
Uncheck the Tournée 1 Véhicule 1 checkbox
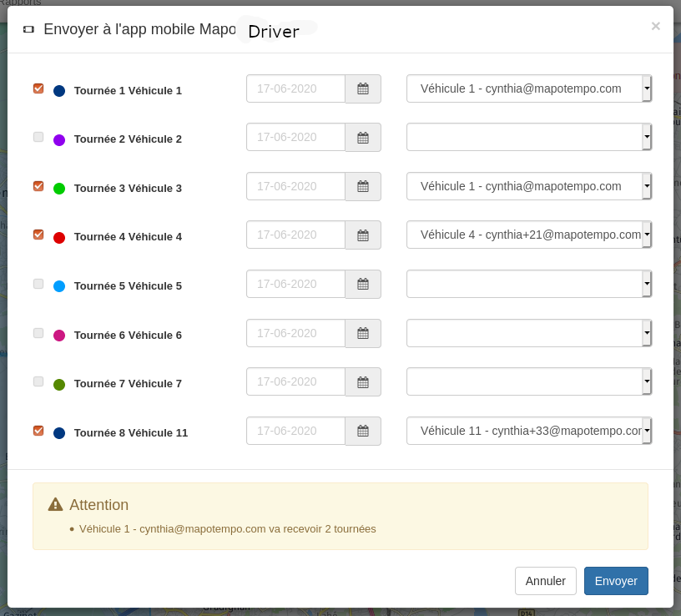pos(38,88)
